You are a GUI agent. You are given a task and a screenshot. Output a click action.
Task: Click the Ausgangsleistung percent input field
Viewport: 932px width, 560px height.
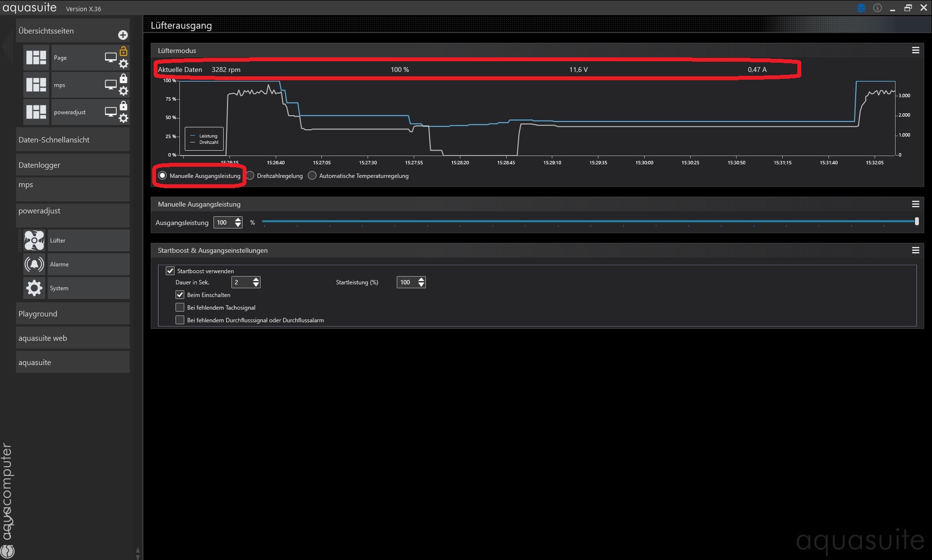[x=224, y=222]
